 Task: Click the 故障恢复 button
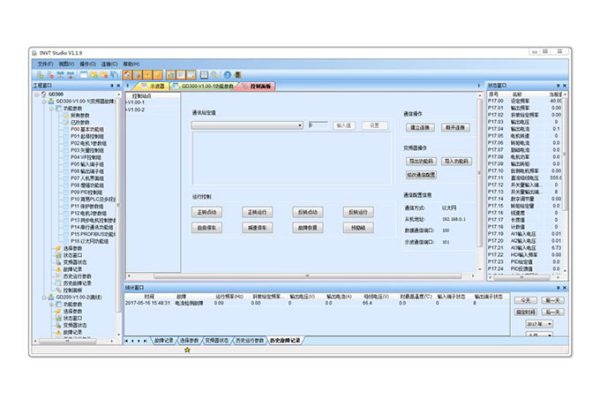point(309,227)
